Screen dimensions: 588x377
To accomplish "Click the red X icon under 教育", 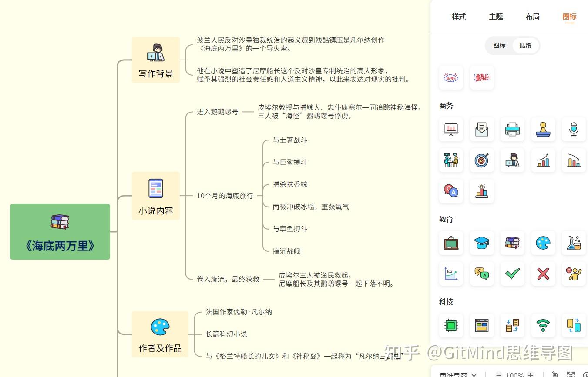I will click(x=543, y=274).
